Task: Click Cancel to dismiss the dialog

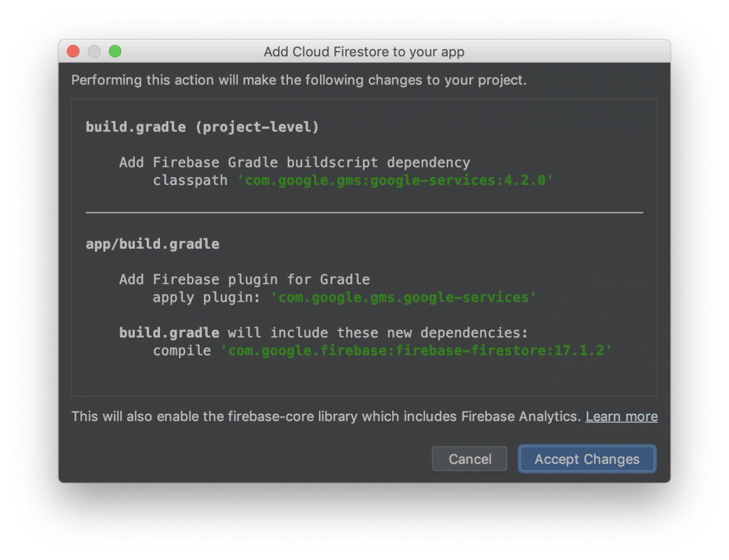Action: [469, 459]
